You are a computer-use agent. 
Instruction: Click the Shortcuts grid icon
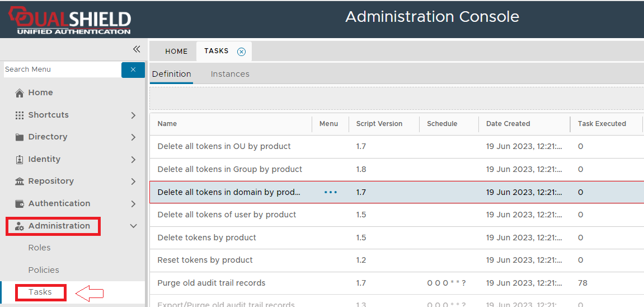click(20, 115)
